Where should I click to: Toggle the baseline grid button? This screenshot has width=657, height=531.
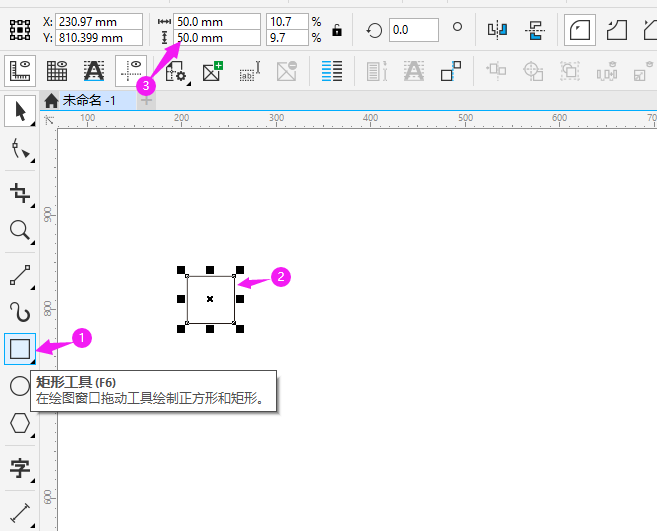click(x=94, y=70)
